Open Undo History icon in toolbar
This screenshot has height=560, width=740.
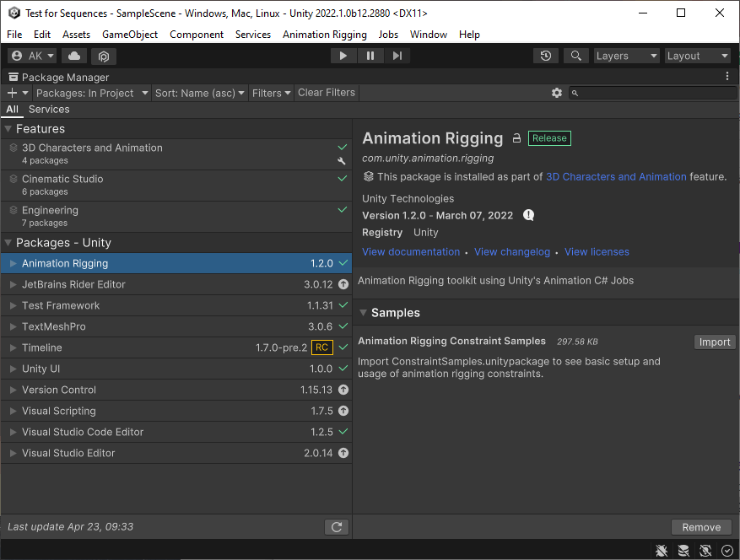[x=546, y=56]
